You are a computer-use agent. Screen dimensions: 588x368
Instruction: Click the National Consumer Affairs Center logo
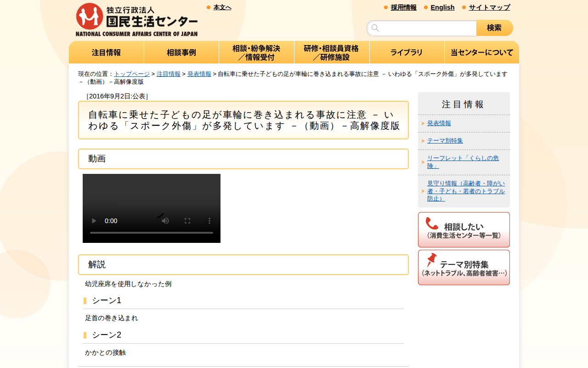pyautogui.click(x=137, y=20)
